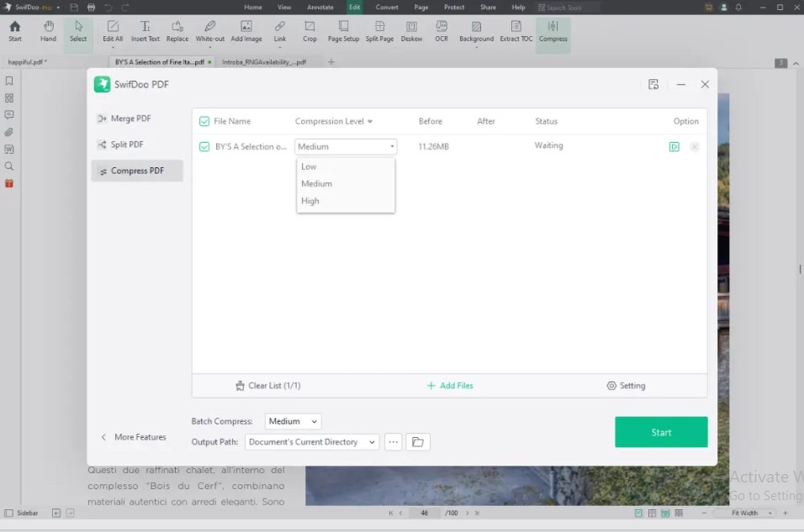
Task: Uncheck the BY'S A Selection file checkbox
Action: (204, 146)
